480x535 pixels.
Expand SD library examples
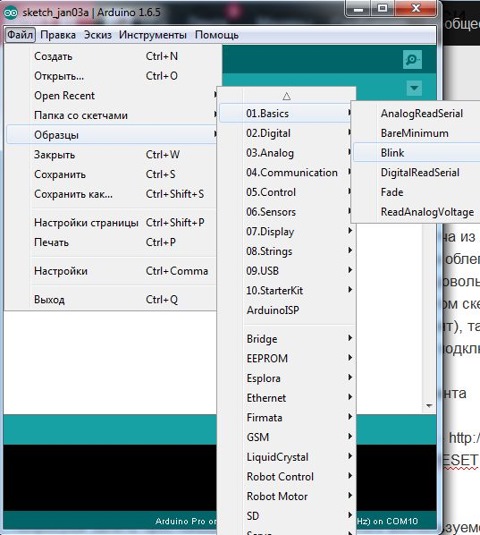coord(287,516)
